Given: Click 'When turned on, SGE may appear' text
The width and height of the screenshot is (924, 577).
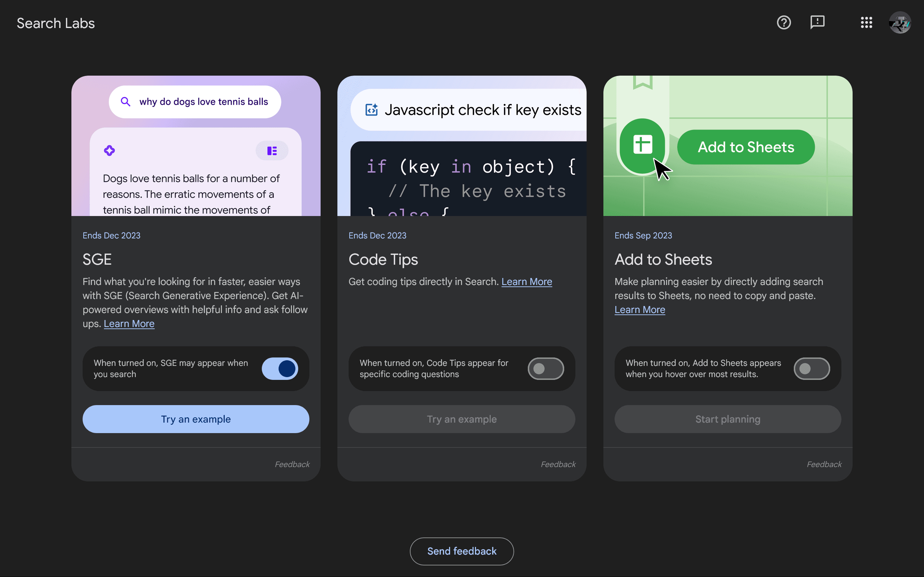Looking at the screenshot, I should 171,369.
